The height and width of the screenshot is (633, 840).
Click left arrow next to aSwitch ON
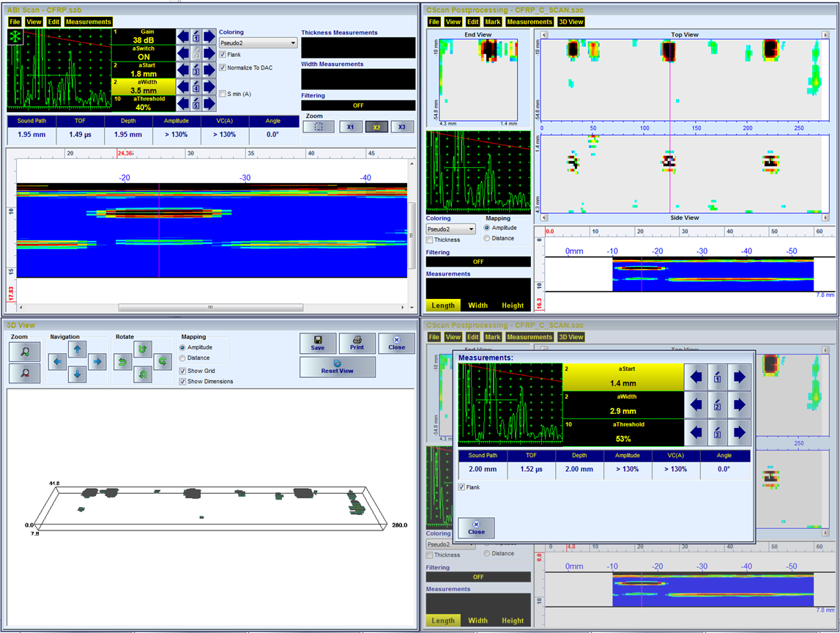click(182, 53)
